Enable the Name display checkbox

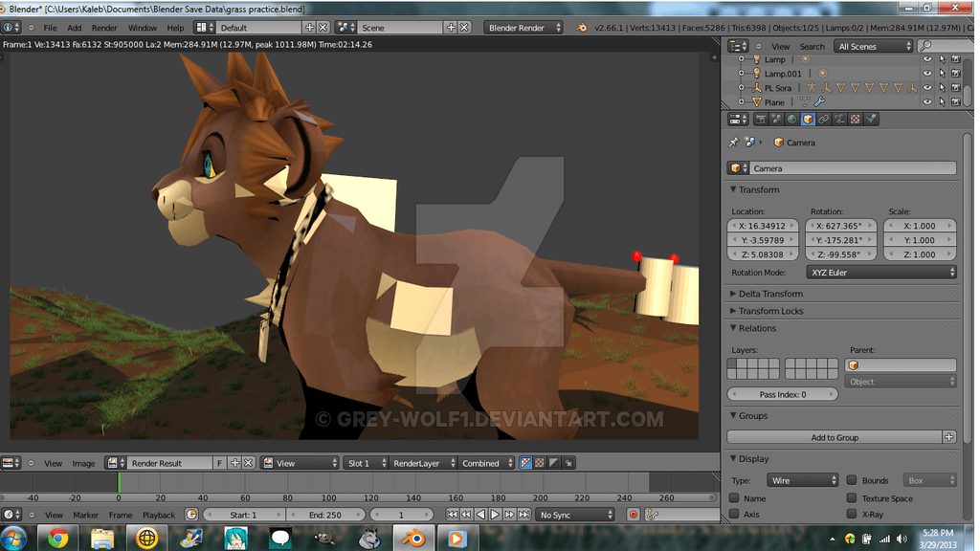(x=734, y=497)
